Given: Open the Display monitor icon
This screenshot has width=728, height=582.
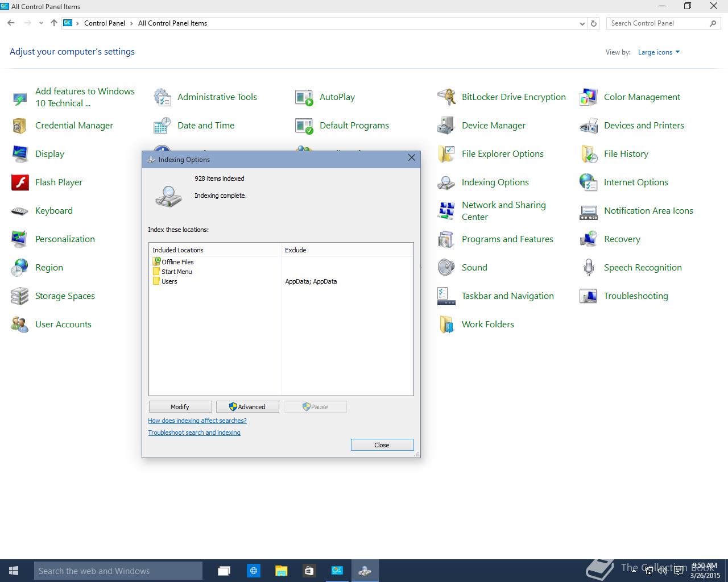Looking at the screenshot, I should coord(20,154).
